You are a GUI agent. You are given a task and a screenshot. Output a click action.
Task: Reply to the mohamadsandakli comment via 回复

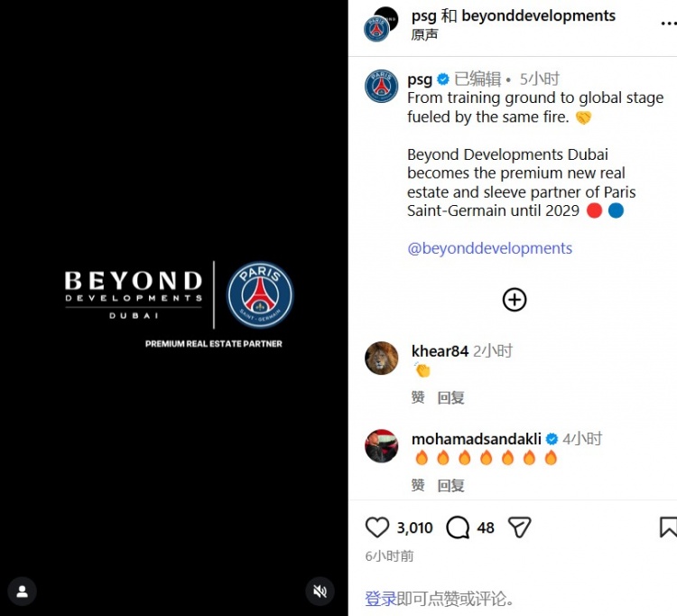pos(450,486)
